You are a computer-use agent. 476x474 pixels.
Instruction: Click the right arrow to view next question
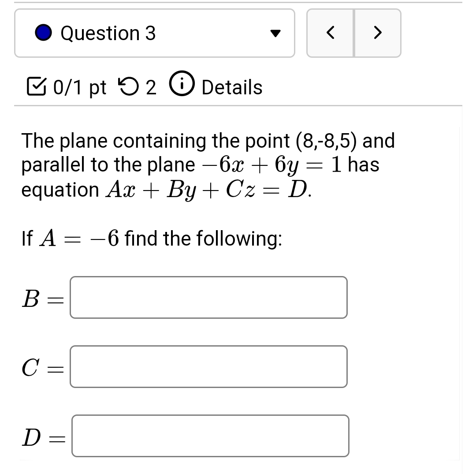pos(377,33)
